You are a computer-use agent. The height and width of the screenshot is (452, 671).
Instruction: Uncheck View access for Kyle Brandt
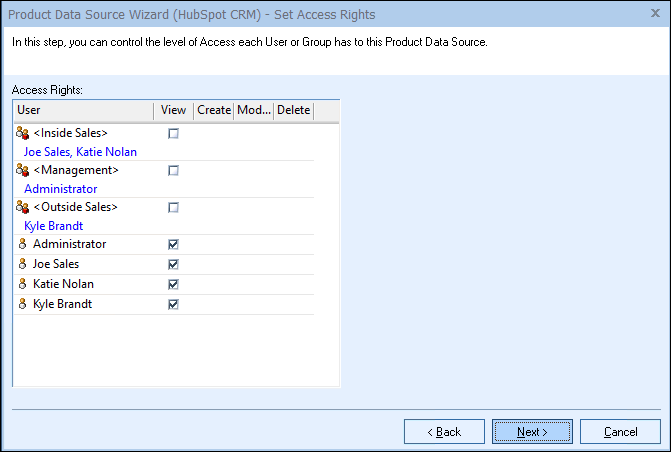[173, 304]
